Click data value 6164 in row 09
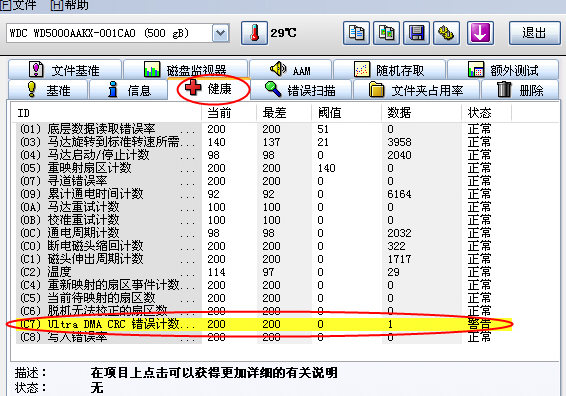Screen dimensions: 566x396 tap(399, 194)
